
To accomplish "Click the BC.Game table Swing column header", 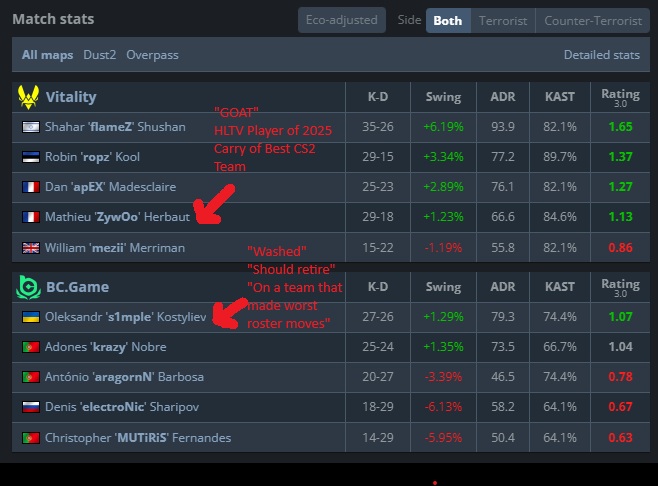I will (444, 287).
